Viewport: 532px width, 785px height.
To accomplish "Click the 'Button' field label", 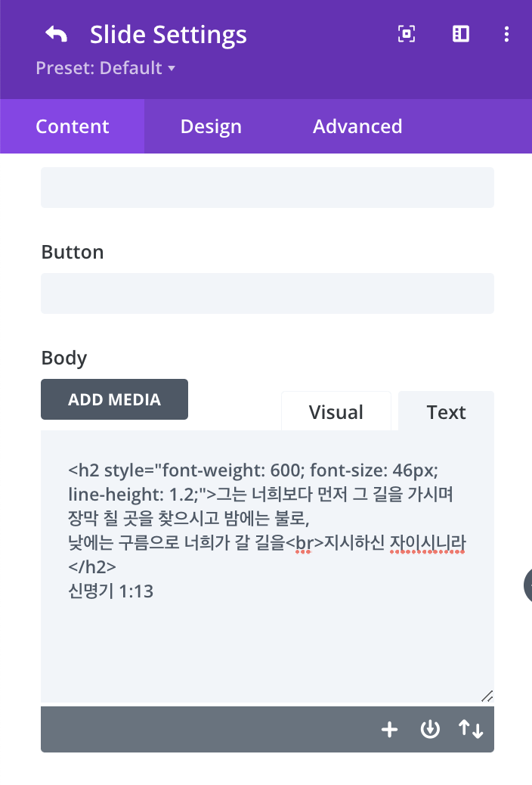I will click(x=73, y=252).
